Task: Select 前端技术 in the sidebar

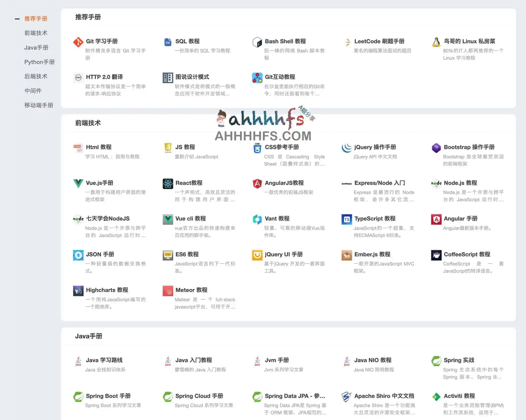Action: coord(36,33)
